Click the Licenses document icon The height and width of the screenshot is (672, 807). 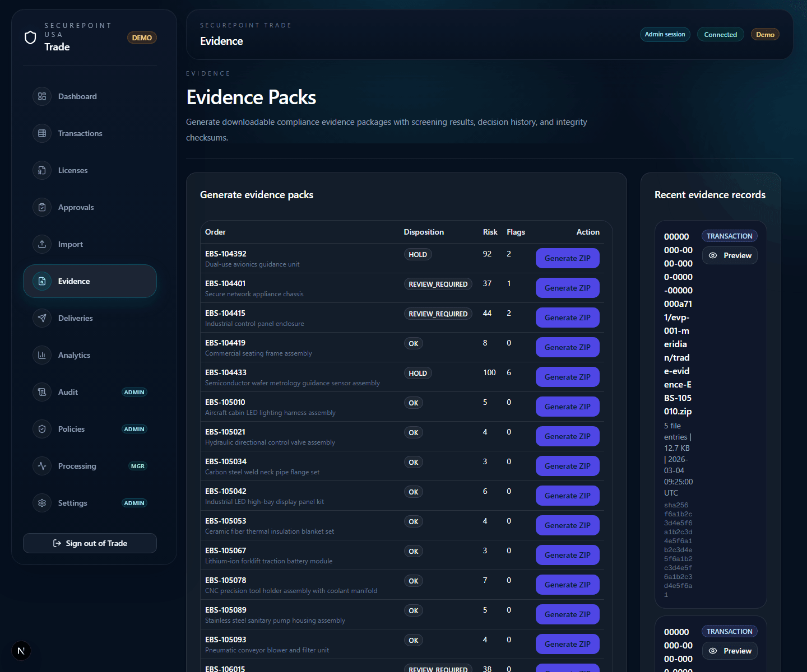point(42,170)
